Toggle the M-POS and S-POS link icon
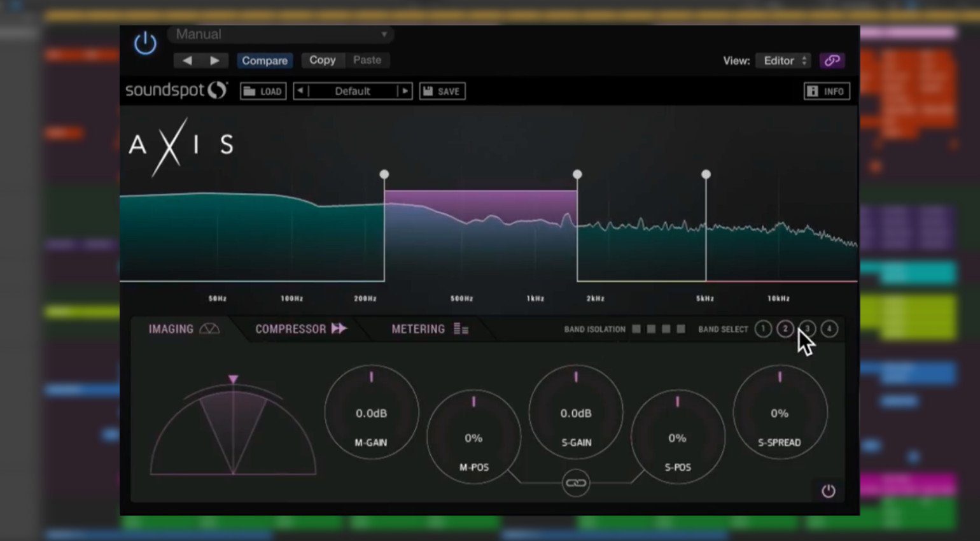The image size is (980, 541). tap(575, 483)
